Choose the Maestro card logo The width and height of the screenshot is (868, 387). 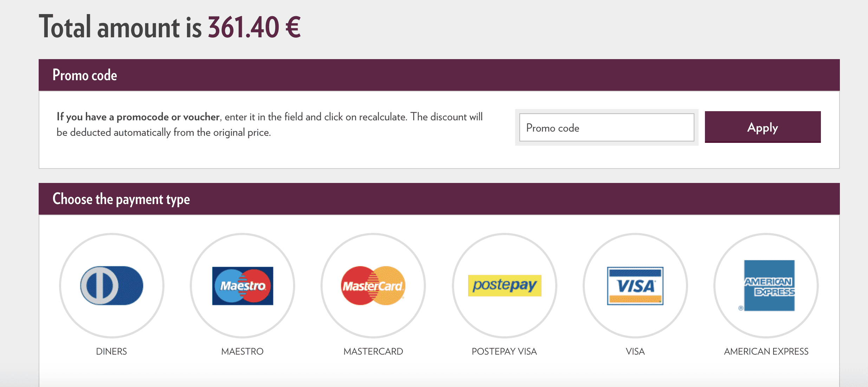pyautogui.click(x=242, y=285)
